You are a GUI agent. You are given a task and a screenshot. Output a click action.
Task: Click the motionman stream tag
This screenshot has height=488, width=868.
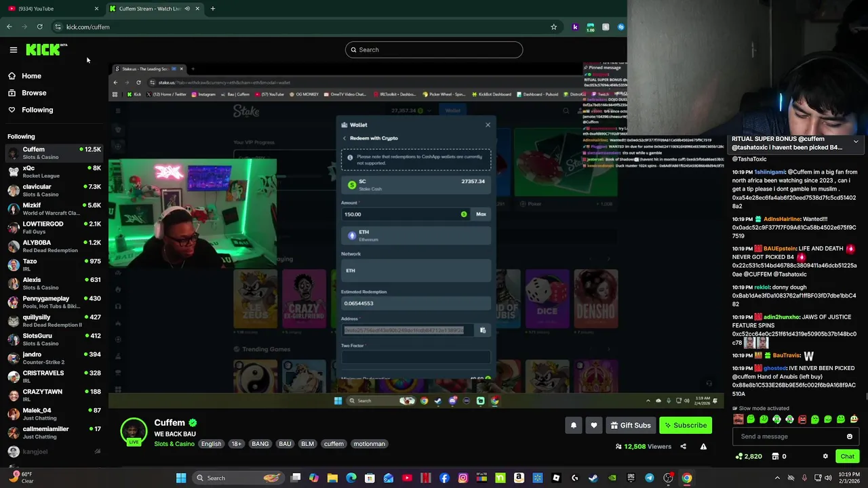point(370,444)
